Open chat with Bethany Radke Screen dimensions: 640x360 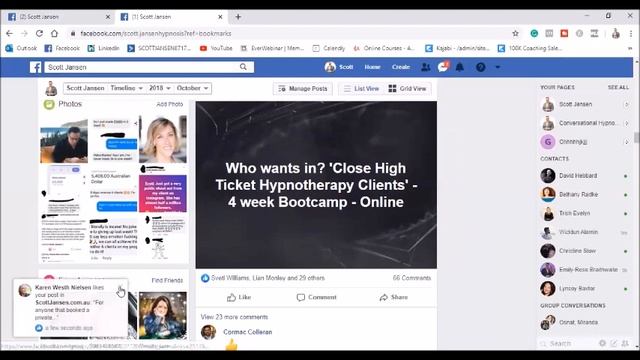pyautogui.click(x=584, y=195)
